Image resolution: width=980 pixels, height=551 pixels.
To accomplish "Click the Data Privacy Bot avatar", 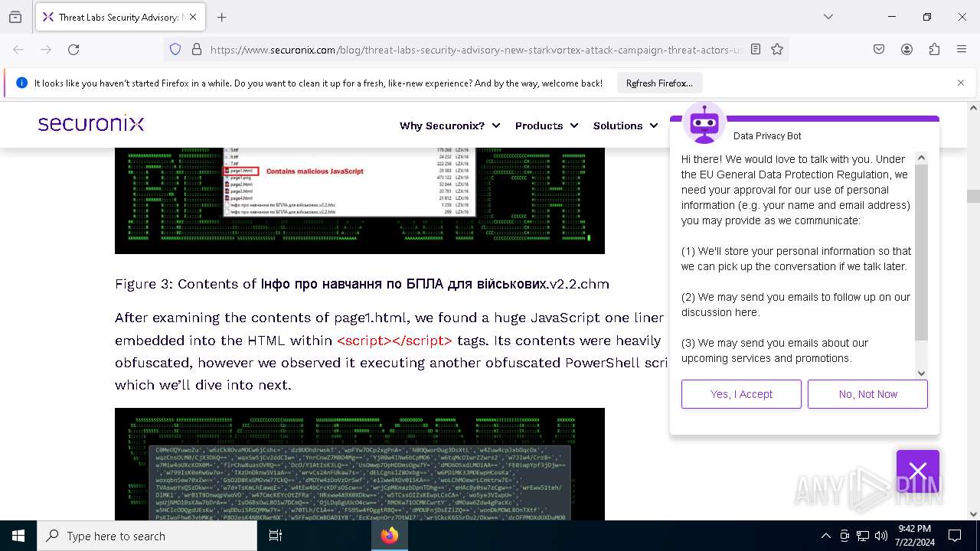I will pyautogui.click(x=704, y=122).
